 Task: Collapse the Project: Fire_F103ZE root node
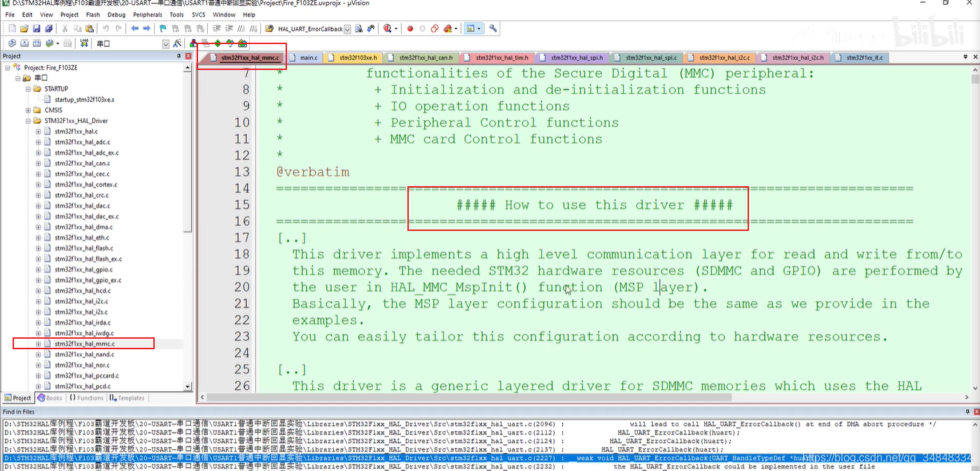(x=8, y=67)
